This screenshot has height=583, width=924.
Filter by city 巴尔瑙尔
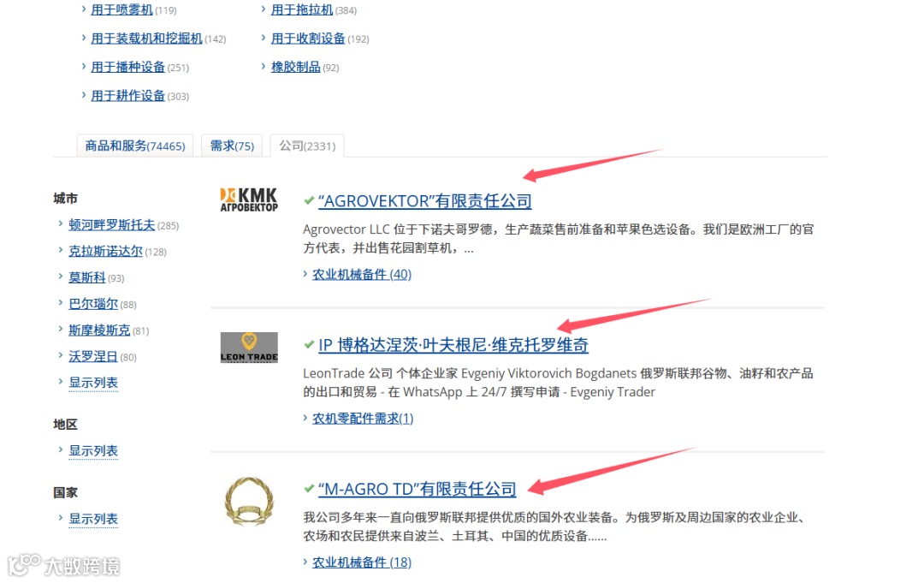coord(93,304)
